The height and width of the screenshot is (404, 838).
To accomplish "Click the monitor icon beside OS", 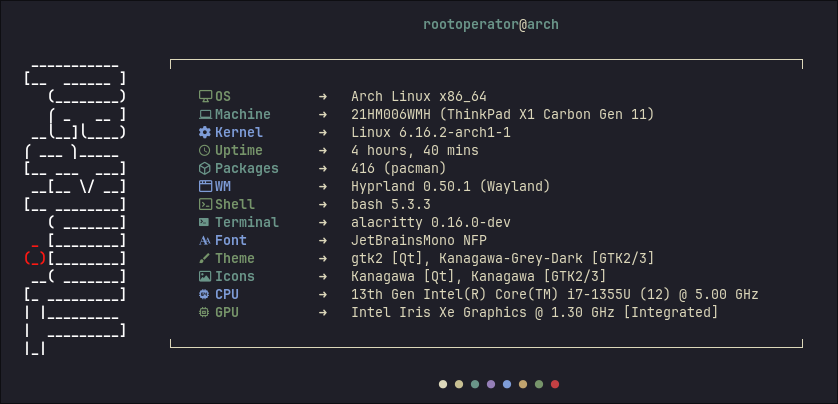I will point(205,96).
